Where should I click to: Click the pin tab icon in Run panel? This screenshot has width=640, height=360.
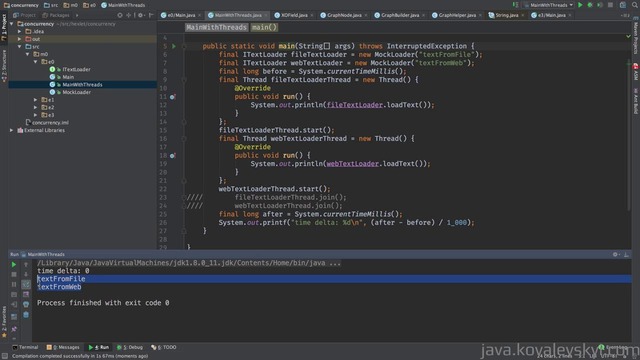pyautogui.click(x=13, y=329)
